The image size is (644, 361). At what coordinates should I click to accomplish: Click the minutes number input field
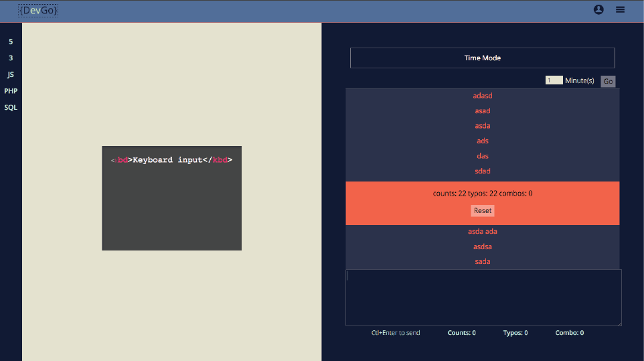pos(554,80)
